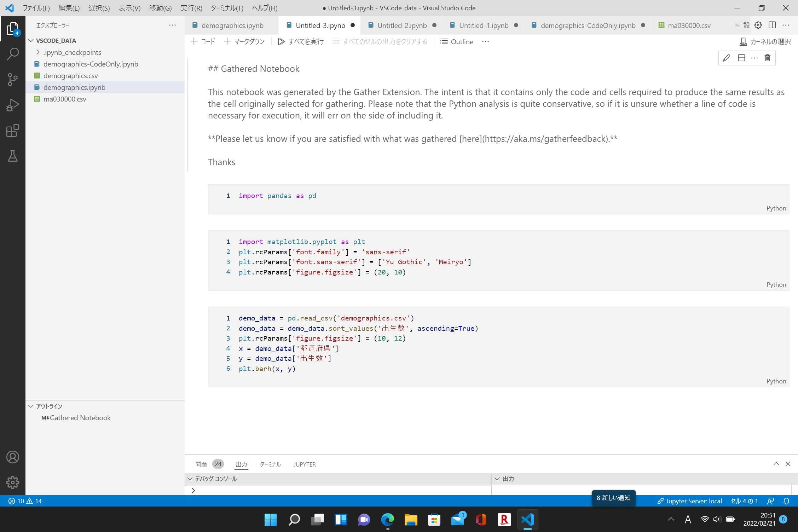Open the Search view in the activity bar

(13, 53)
